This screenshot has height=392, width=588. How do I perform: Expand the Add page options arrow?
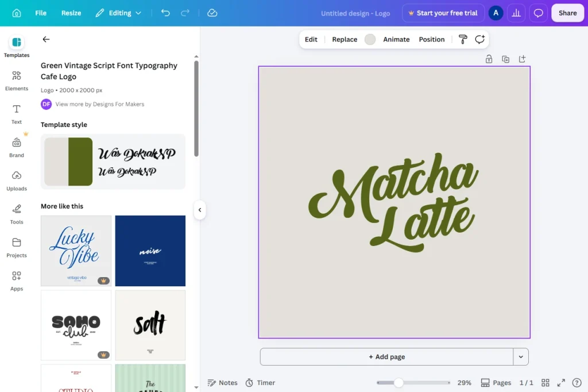click(521, 357)
